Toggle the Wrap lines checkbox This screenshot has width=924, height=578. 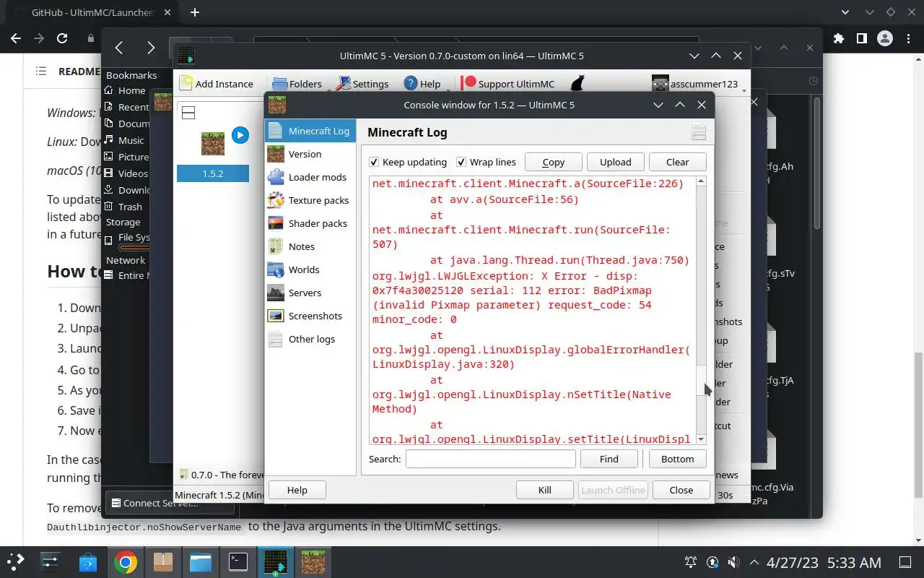click(461, 162)
